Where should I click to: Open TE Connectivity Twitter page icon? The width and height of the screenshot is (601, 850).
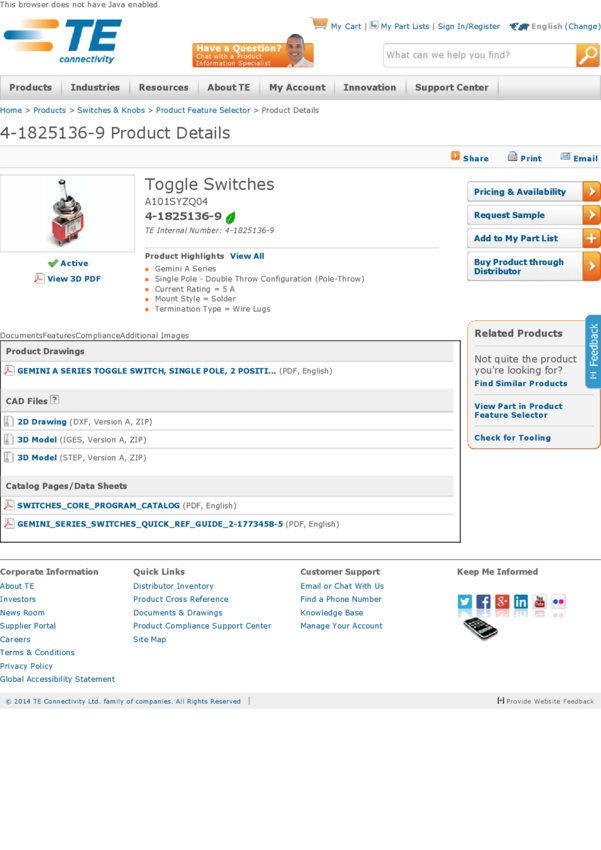(x=465, y=602)
